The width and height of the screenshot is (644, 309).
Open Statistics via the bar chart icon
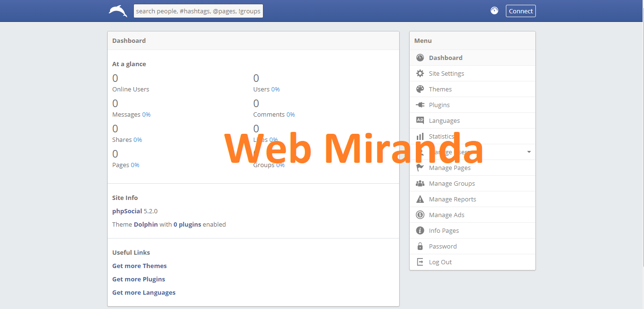420,136
